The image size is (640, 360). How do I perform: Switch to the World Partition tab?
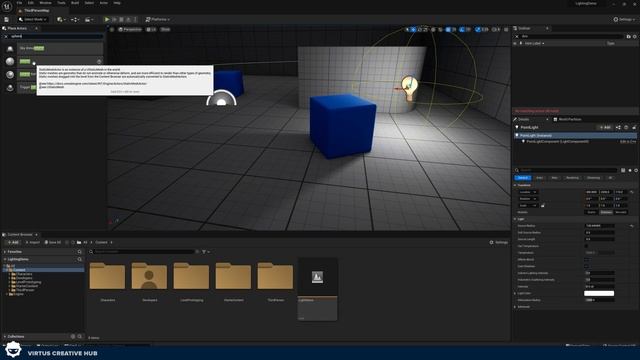567,119
